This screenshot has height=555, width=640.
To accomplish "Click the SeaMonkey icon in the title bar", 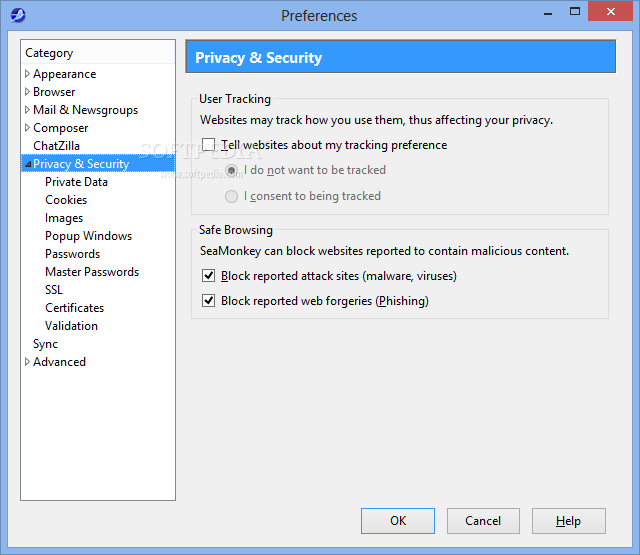I will click(x=18, y=16).
